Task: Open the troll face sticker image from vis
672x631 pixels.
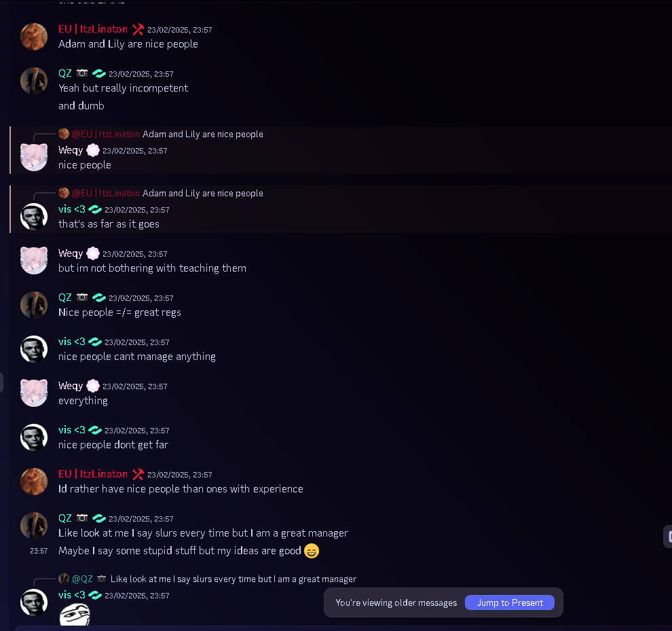Action: click(75, 614)
